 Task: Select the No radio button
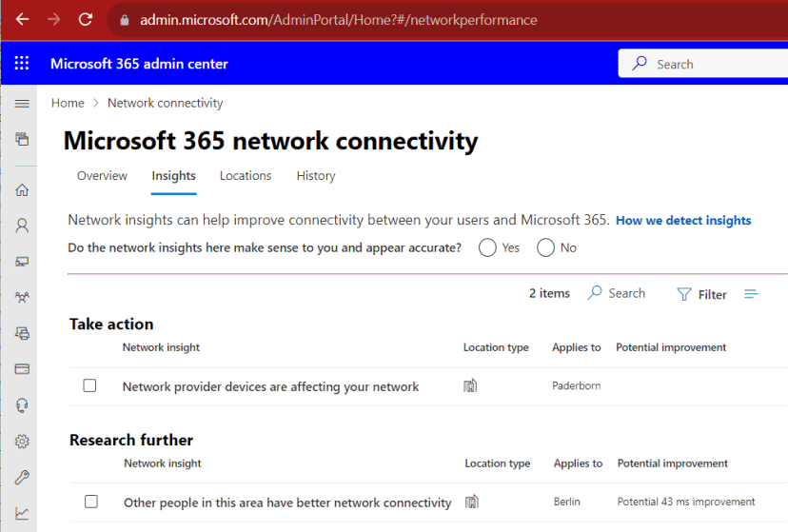click(x=545, y=247)
